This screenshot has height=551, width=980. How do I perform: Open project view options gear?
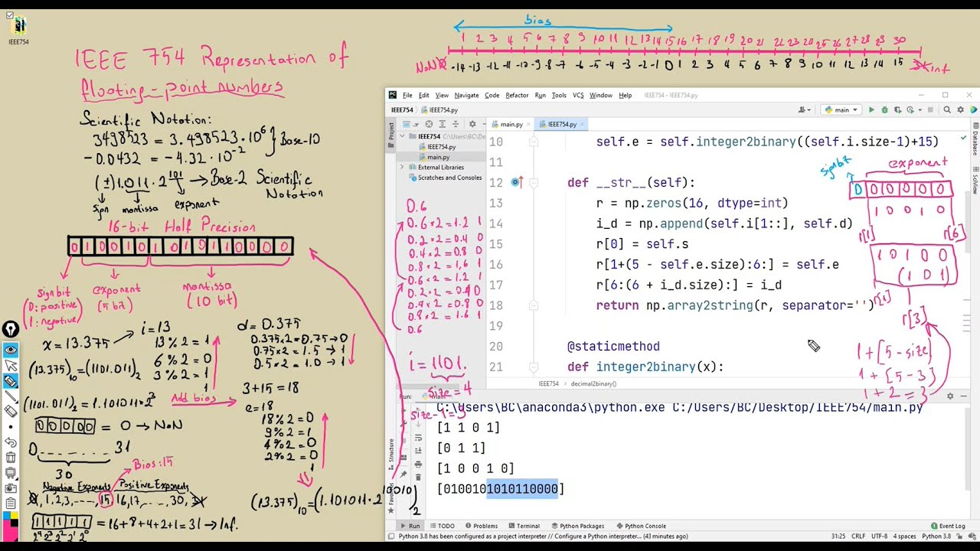(472, 124)
